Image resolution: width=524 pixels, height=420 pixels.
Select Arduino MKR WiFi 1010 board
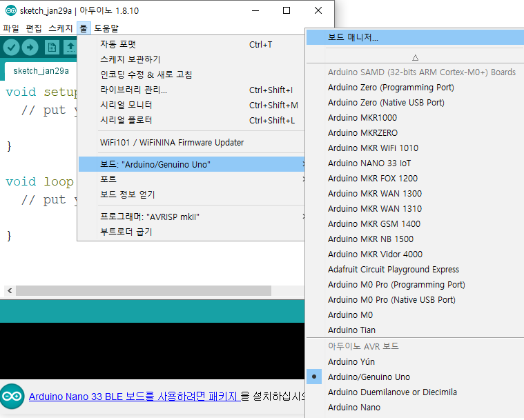coord(415,148)
